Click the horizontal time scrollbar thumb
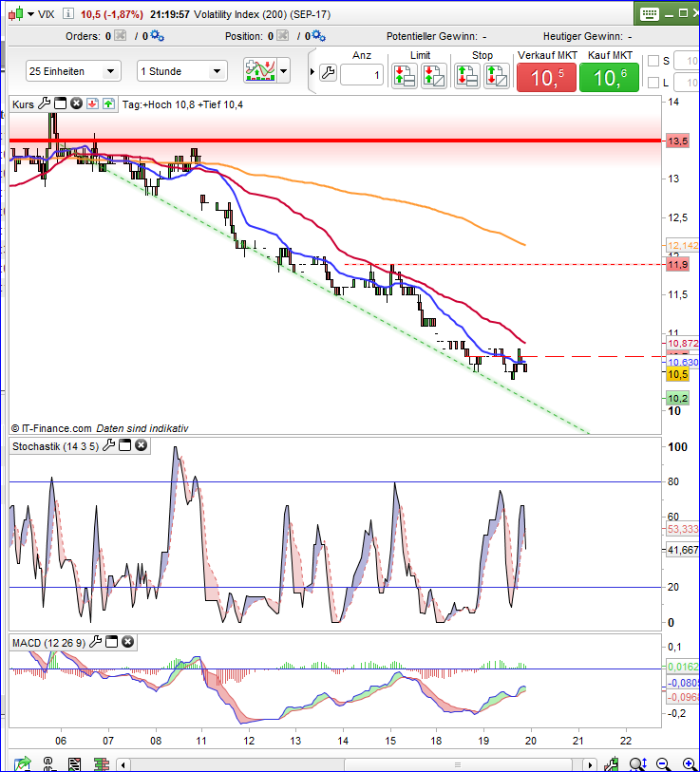This screenshot has height=772, width=700. click(458, 765)
